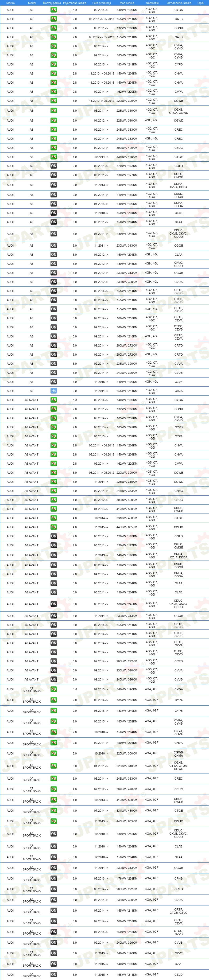Click petrol icon in A6 4.0 CTGE row
The width and height of the screenshot is (209, 980).
[x=54, y=157]
